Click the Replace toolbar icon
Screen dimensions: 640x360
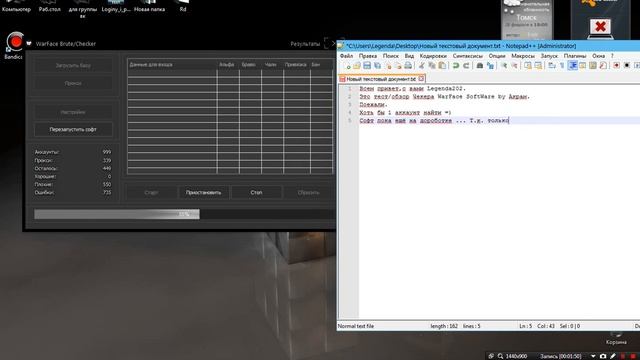490,66
